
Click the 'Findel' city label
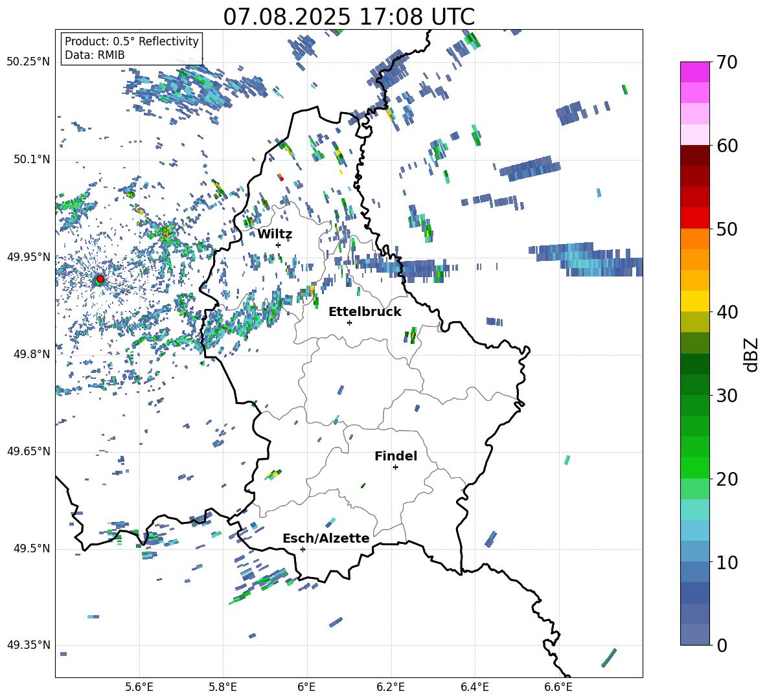coord(396,456)
